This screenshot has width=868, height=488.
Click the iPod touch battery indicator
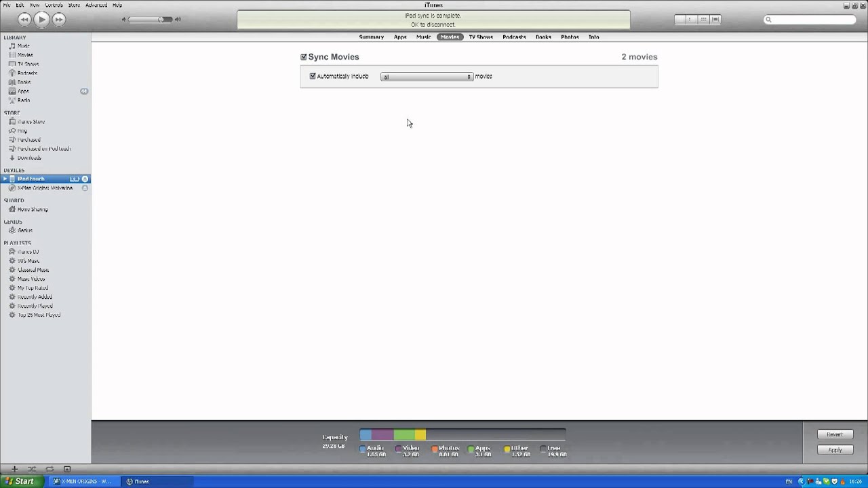point(75,179)
